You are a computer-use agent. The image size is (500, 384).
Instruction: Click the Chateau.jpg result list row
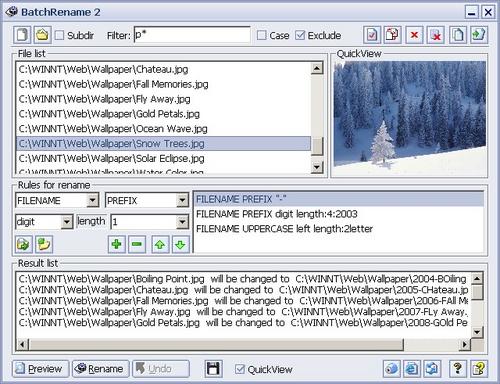click(243, 290)
